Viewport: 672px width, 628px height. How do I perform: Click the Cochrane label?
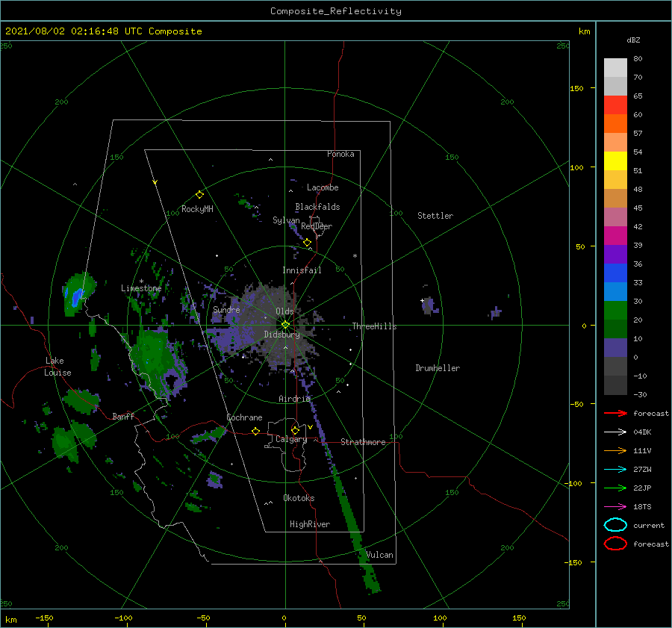click(x=244, y=417)
